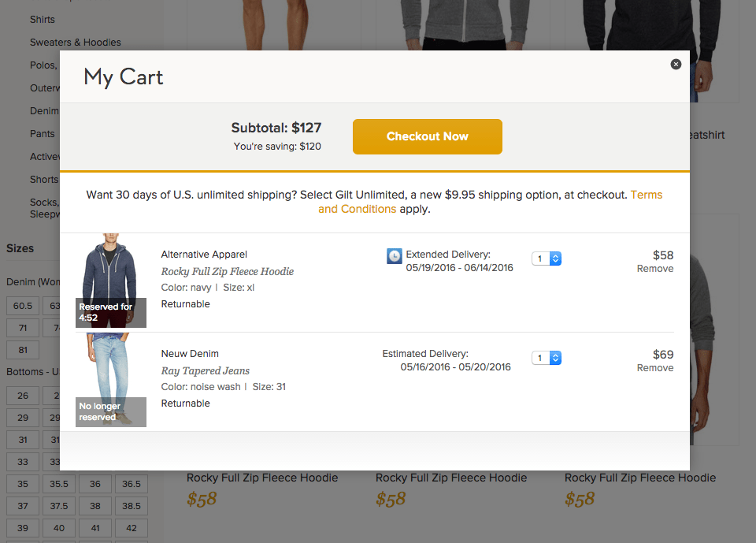This screenshot has width=756, height=543.
Task: Open the Sweaters & Hoodies category
Action: [76, 43]
